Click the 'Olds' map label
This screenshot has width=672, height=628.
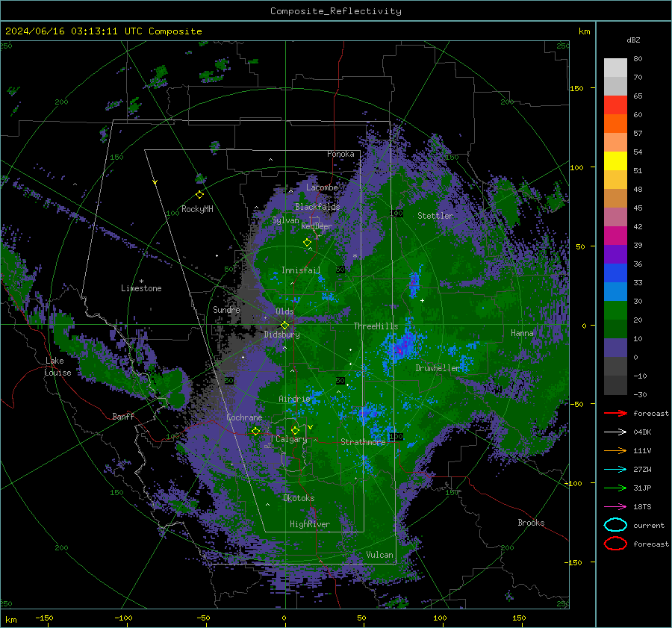coord(284,311)
